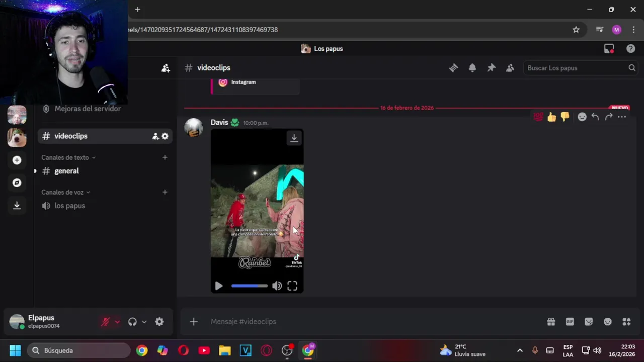The height and width of the screenshot is (362, 644).
Task: Open Chrome three-dot menu
Action: pos(633,30)
